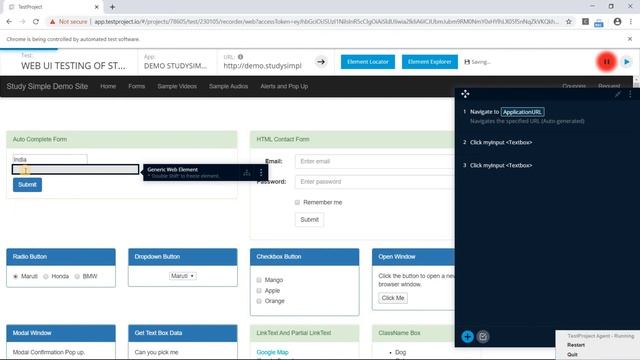The image size is (640, 360).
Task: Pause recording with the red pause button
Action: coord(606,62)
